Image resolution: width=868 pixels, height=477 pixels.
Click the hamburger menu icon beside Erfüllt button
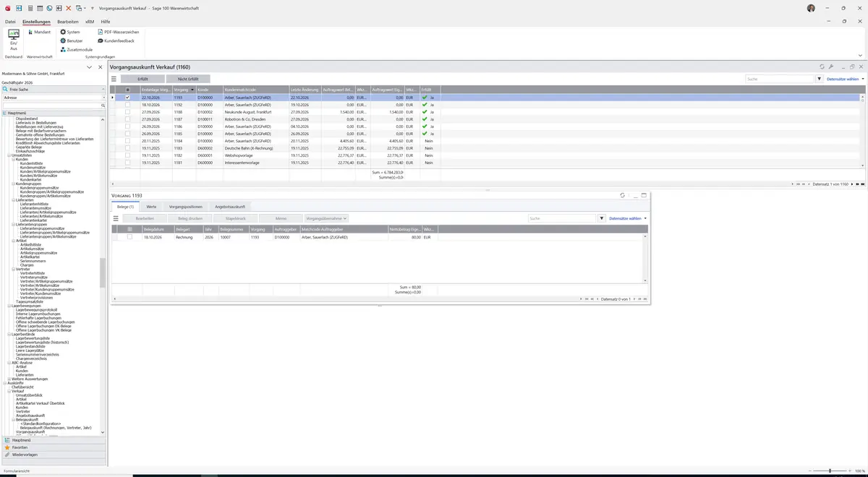tap(114, 79)
